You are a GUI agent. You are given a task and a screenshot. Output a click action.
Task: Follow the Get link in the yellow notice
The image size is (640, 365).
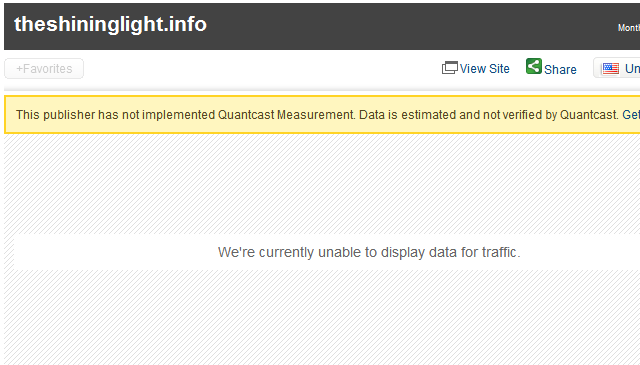pyautogui.click(x=631, y=115)
